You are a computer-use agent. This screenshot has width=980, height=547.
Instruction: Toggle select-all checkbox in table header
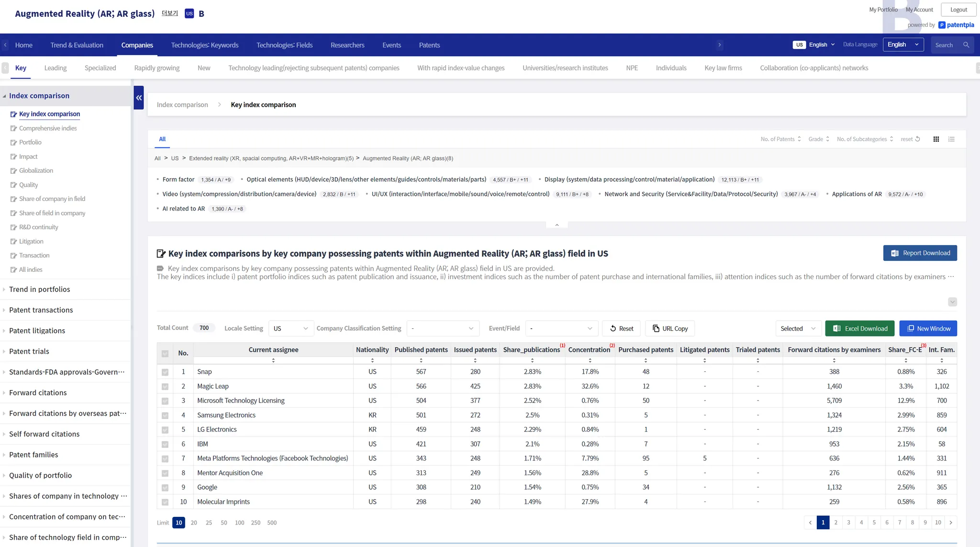pos(165,354)
